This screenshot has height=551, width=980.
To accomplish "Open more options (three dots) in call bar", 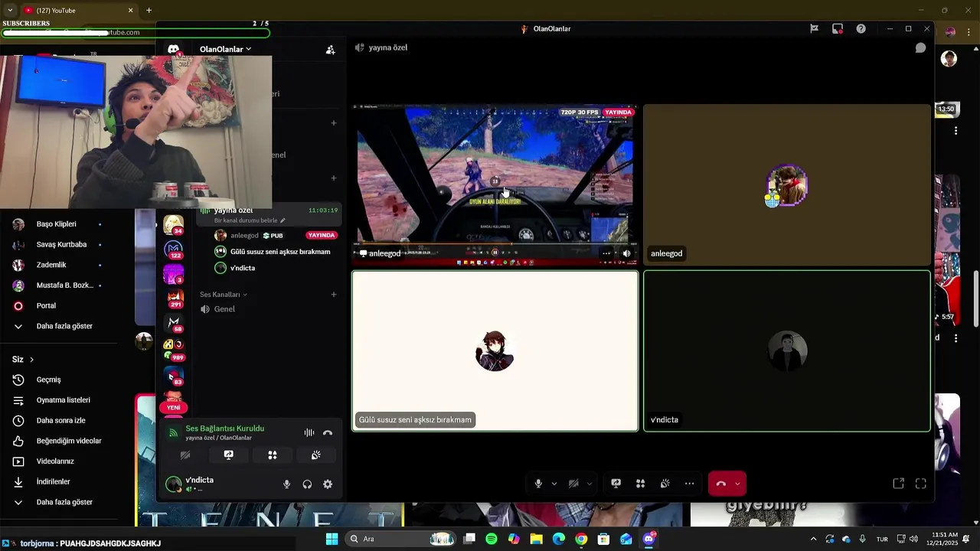I will click(x=689, y=484).
